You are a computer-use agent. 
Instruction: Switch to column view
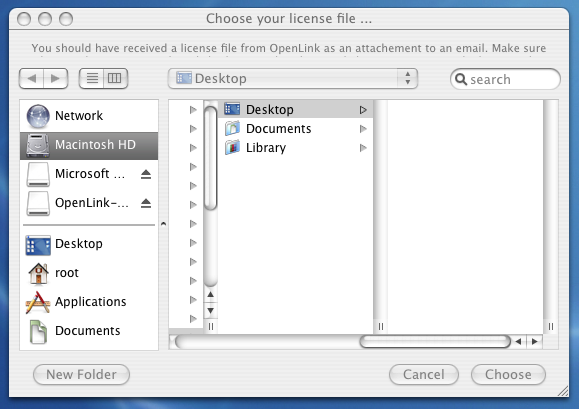(x=116, y=78)
